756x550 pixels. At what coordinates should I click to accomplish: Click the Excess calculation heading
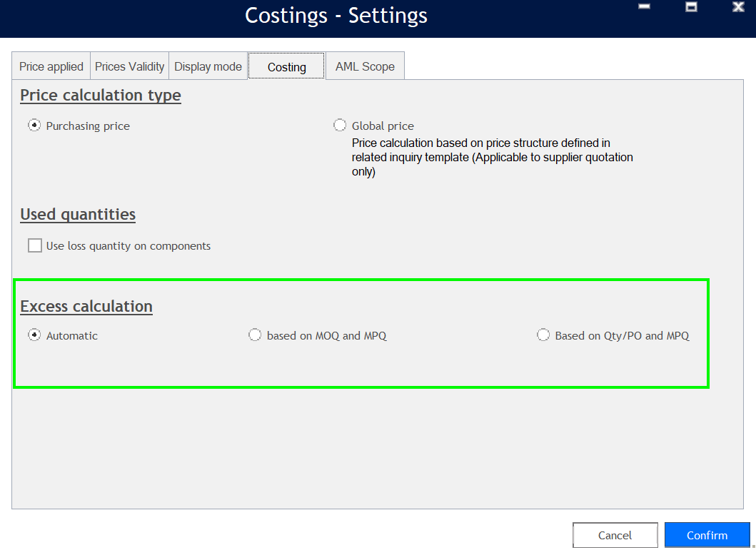[x=86, y=307]
